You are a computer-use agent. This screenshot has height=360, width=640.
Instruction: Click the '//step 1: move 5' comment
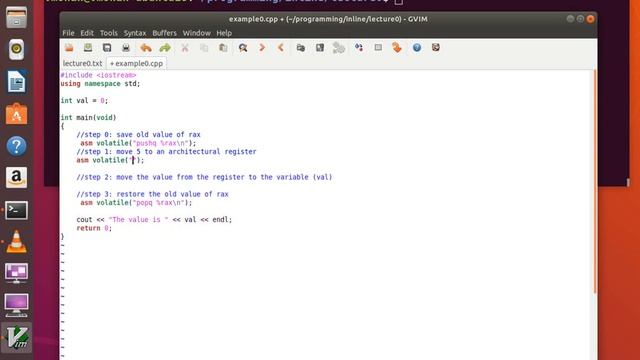tap(167, 152)
